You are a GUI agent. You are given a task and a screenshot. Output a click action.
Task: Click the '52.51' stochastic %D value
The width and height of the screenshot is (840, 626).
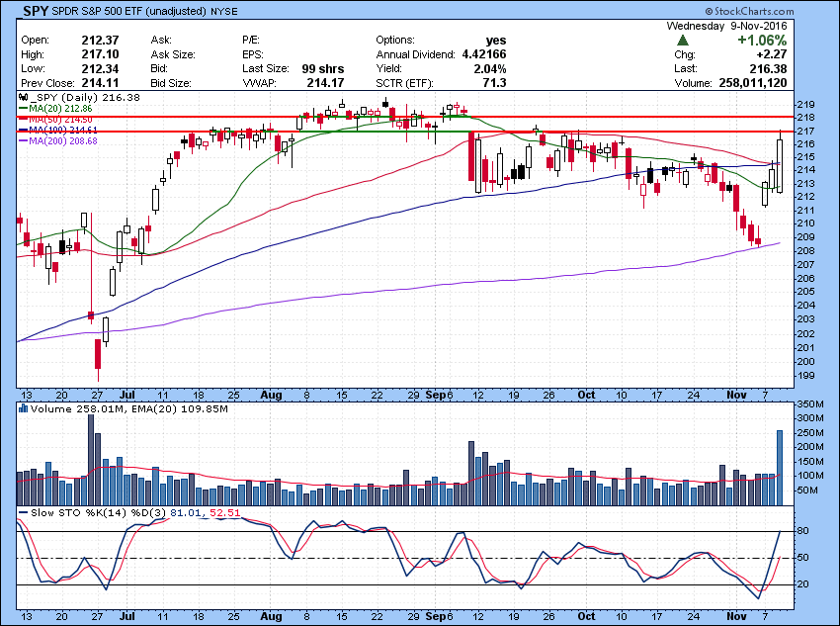[x=225, y=513]
